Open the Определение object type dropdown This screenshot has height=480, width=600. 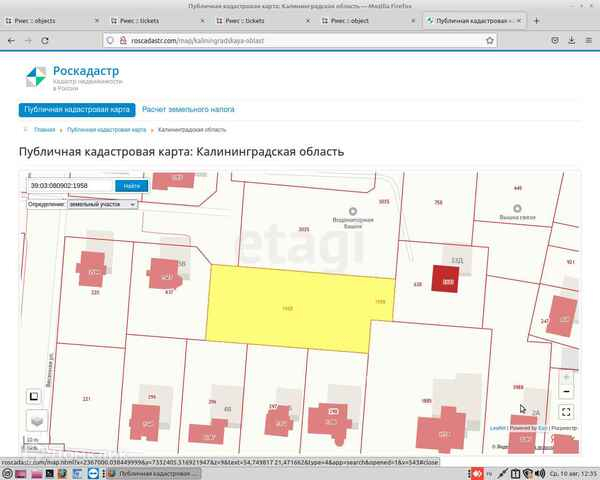tap(102, 204)
